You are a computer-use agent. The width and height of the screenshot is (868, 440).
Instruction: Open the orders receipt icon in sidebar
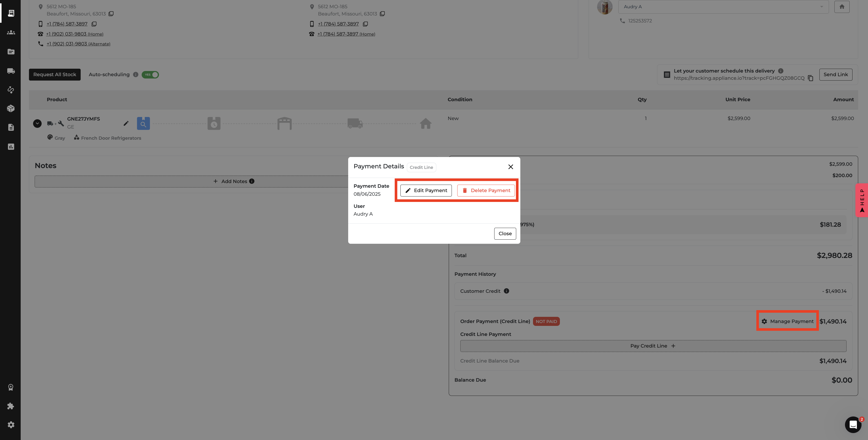pyautogui.click(x=11, y=13)
